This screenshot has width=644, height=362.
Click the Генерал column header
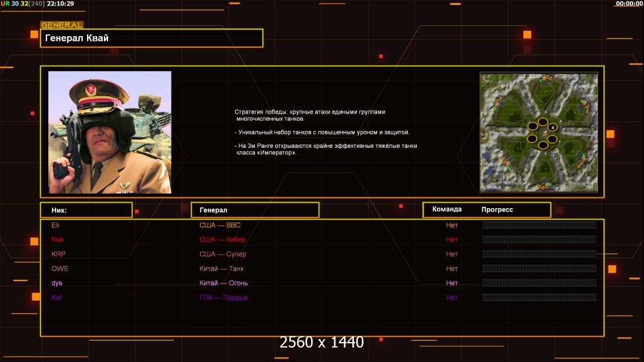click(x=254, y=210)
